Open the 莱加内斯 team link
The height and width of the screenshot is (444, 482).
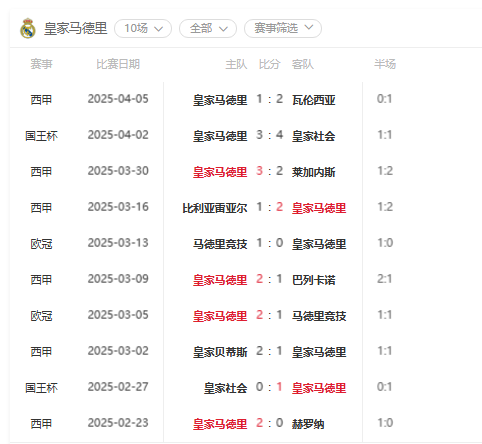[x=314, y=172]
